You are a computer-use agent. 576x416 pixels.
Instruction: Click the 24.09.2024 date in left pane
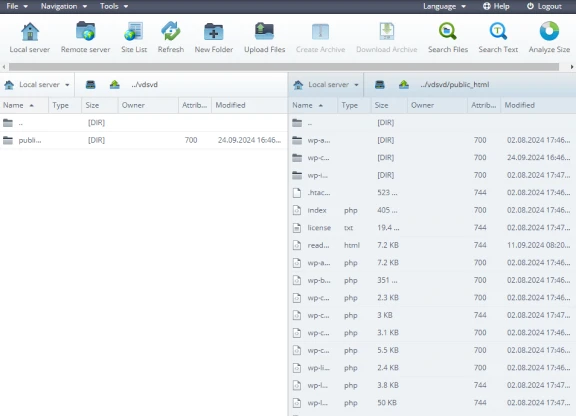(249, 140)
